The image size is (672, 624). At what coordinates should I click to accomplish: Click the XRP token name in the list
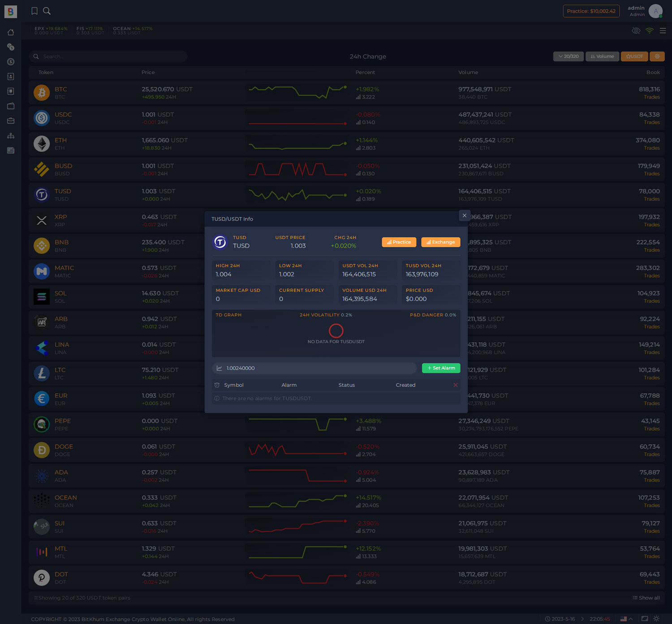click(x=61, y=217)
